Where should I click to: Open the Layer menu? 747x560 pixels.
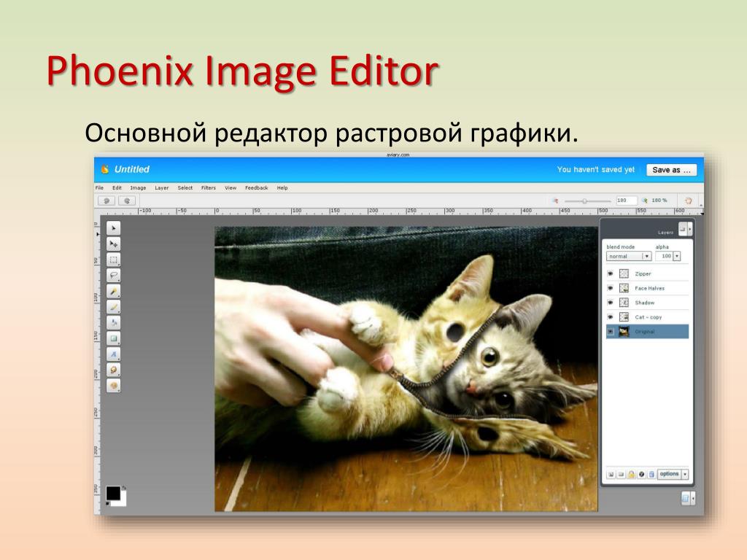pyautogui.click(x=161, y=187)
